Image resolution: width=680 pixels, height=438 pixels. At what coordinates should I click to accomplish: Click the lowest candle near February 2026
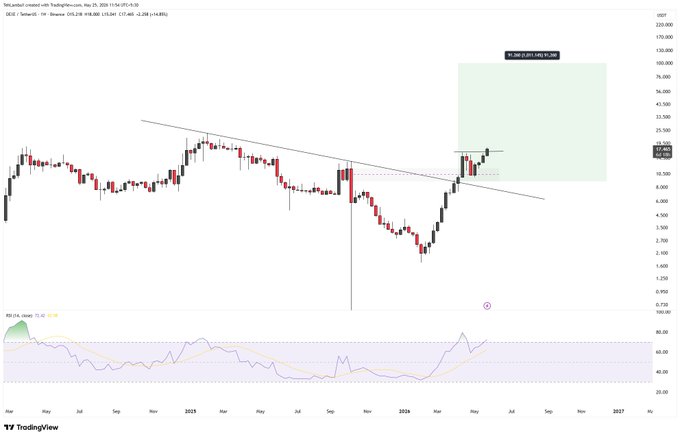pos(421,252)
